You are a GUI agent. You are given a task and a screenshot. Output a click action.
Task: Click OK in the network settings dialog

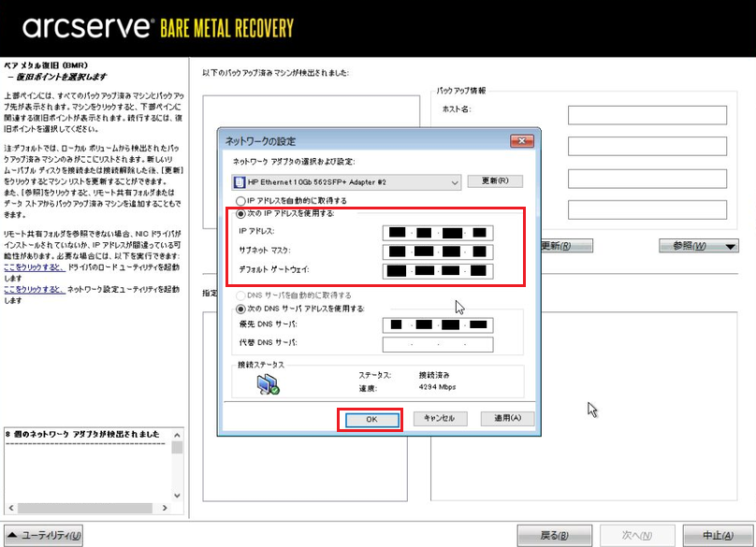click(x=371, y=420)
